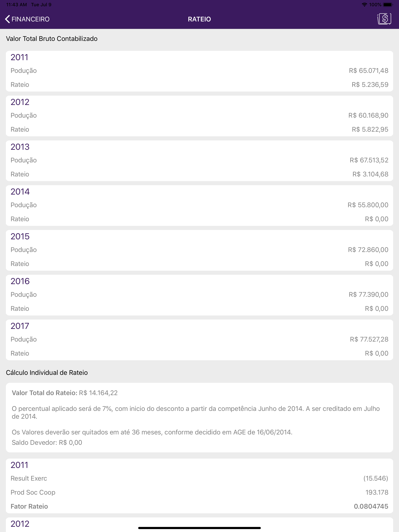399x532 pixels.
Task: Tap the 2016 year card heading
Action: 20,281
